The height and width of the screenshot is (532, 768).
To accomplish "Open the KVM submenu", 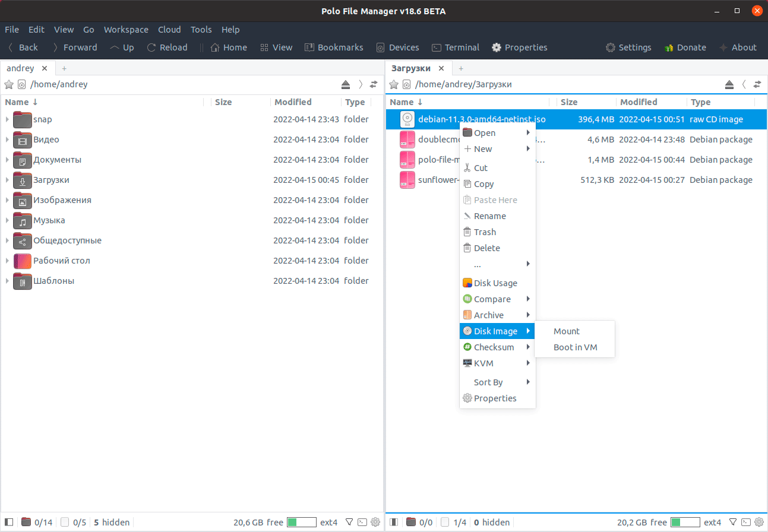I will point(497,363).
